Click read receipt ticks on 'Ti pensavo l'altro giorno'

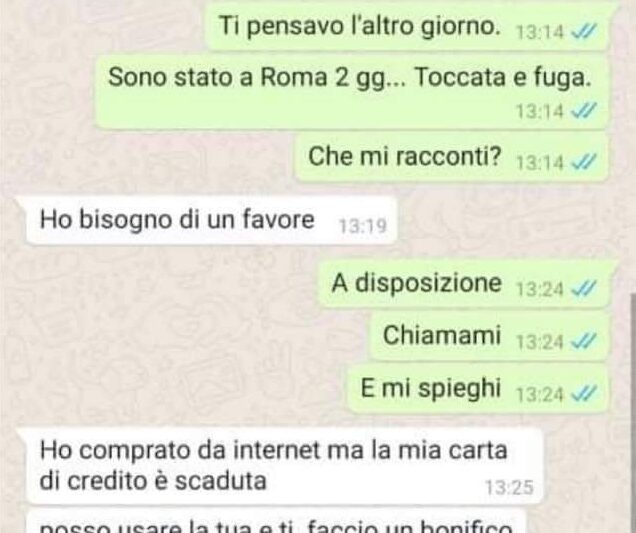coord(584,31)
